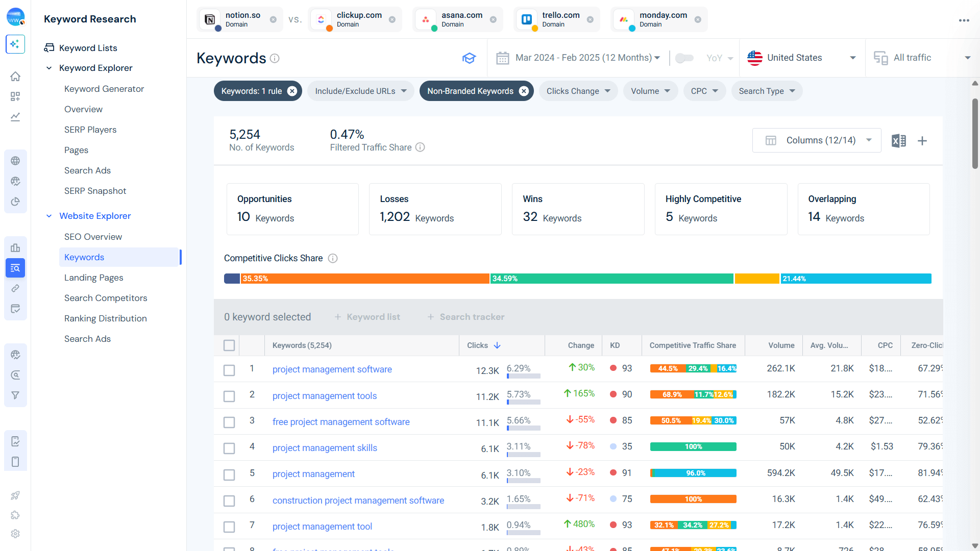Click the three-dot overflow menu icon
The height and width of the screenshot is (551, 980).
click(x=964, y=20)
